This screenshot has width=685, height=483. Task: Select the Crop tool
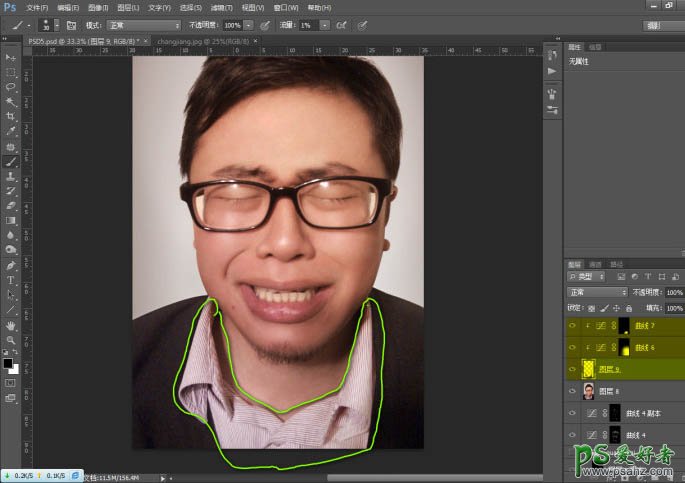(11, 116)
